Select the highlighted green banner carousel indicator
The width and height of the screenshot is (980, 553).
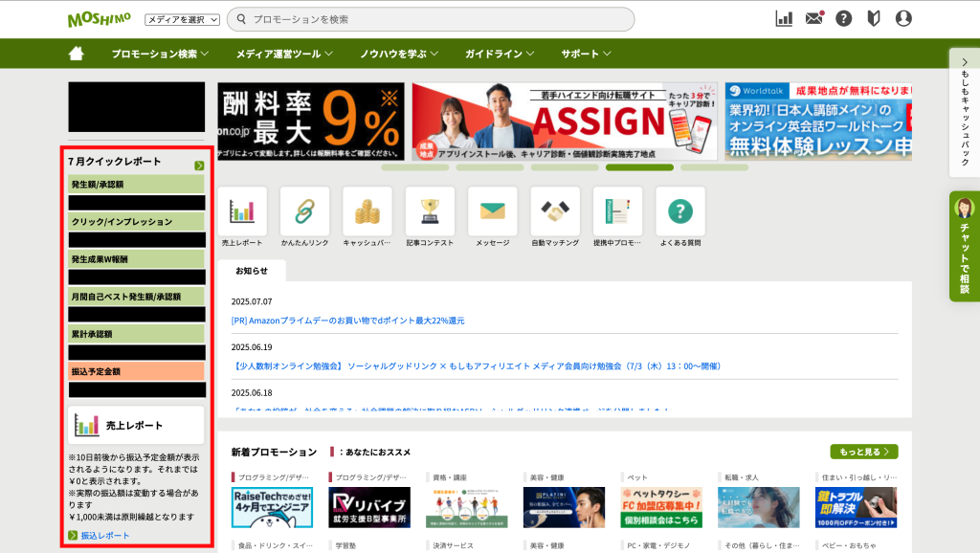[x=639, y=167]
